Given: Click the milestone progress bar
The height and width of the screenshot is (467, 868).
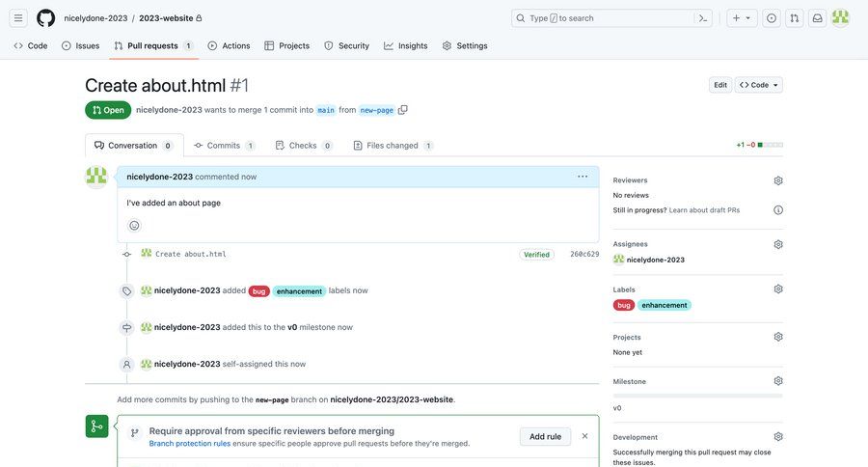Looking at the screenshot, I should pos(697,397).
